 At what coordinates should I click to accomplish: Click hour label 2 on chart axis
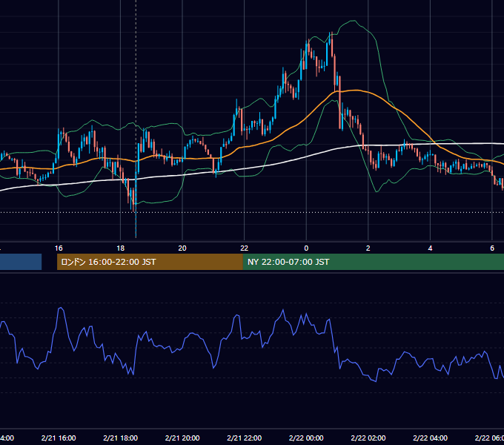coord(368,248)
